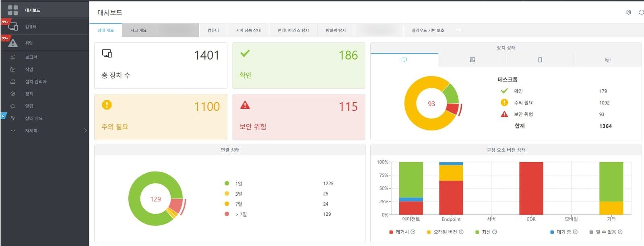The image size is (644, 246).
Task: Open the 보안 위험 count 115
Action: click(x=348, y=107)
